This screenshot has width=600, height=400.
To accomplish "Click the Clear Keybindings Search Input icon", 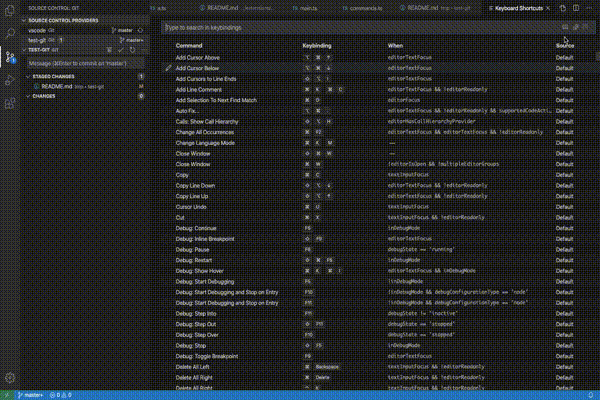I will [585, 28].
